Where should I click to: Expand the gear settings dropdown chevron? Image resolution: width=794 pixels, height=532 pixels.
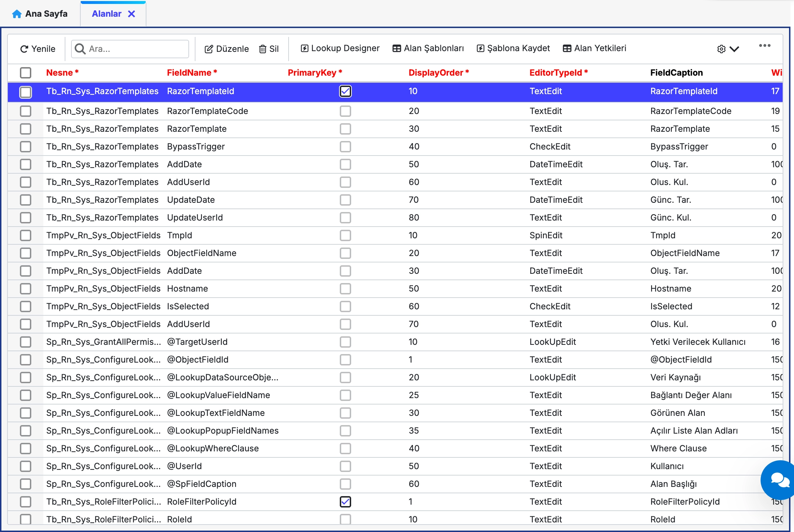pos(734,49)
